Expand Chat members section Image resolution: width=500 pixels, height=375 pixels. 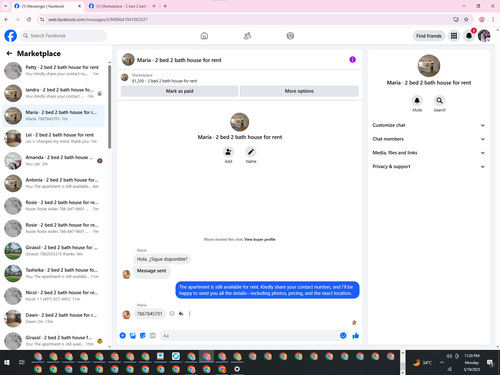[428, 139]
